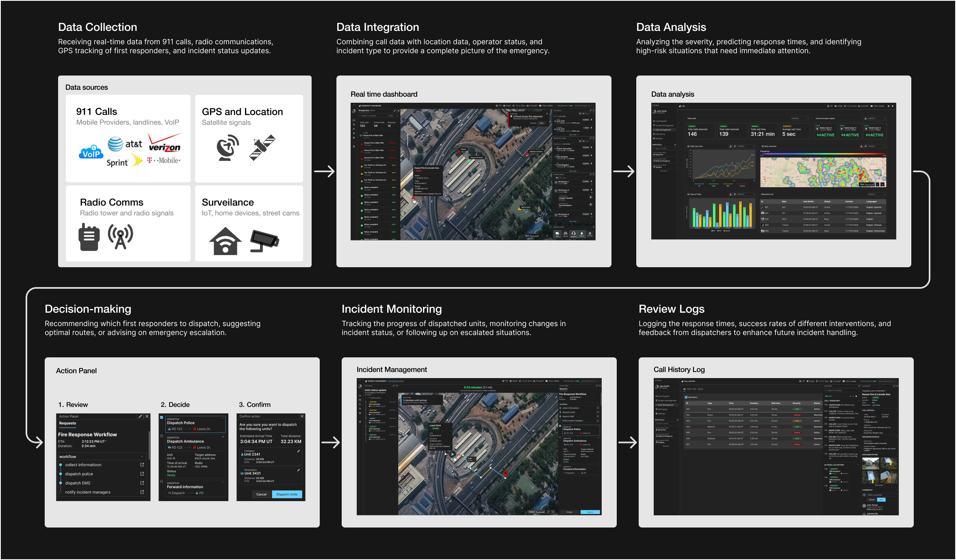The height and width of the screenshot is (560, 956).
Task: Uncheck the Dispatch Police checkbox
Action: [x=162, y=417]
